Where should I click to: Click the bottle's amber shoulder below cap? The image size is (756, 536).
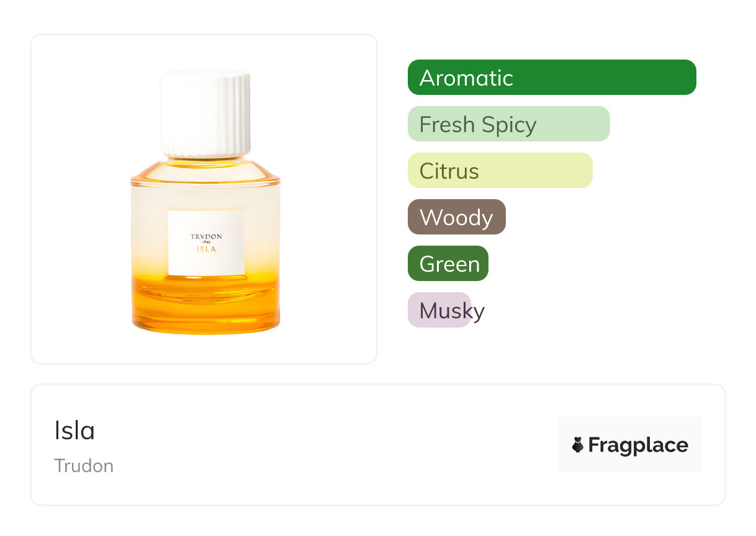(x=205, y=169)
